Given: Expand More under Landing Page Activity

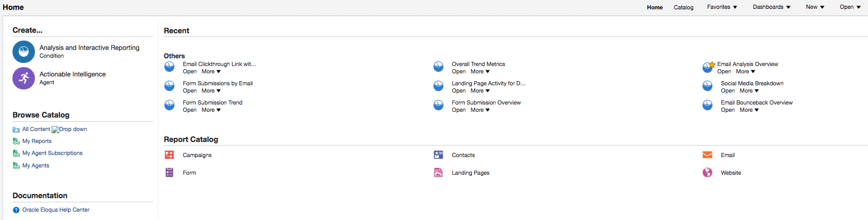Looking at the screenshot, I should (480, 91).
